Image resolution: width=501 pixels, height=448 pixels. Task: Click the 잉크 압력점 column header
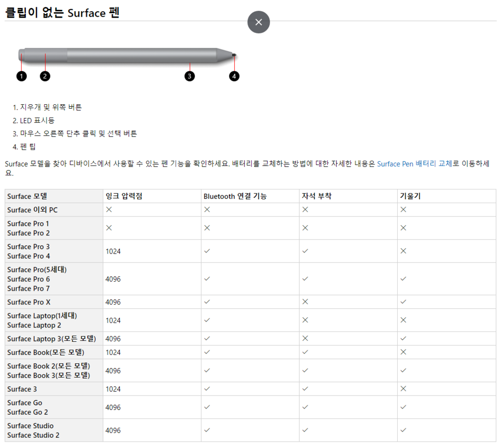[x=124, y=196]
